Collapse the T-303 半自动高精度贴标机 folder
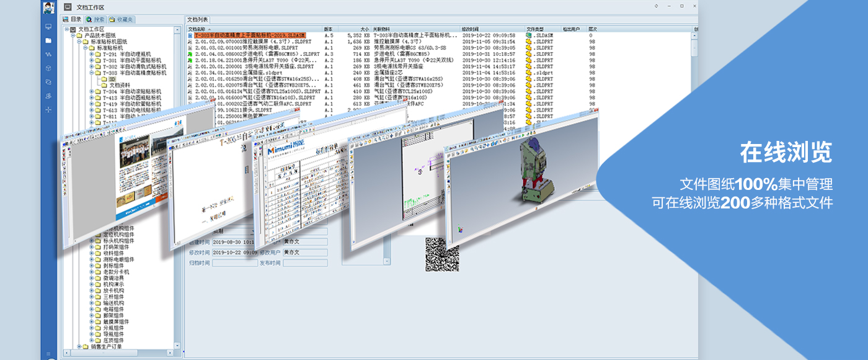This screenshot has height=360, width=868. [x=91, y=73]
